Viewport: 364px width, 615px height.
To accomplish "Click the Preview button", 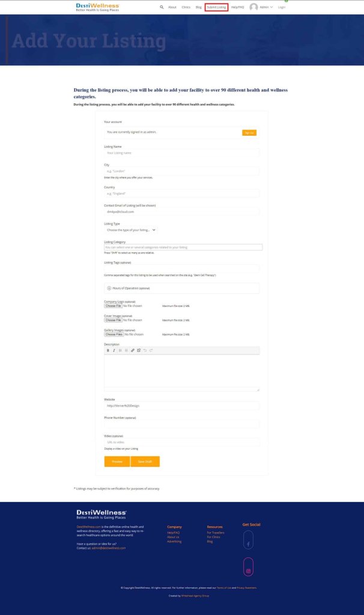I will click(117, 461).
